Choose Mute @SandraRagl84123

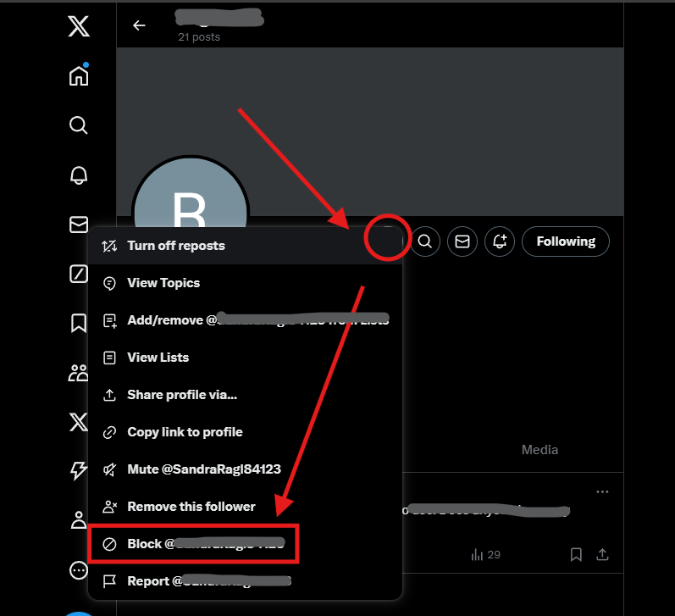point(245,469)
